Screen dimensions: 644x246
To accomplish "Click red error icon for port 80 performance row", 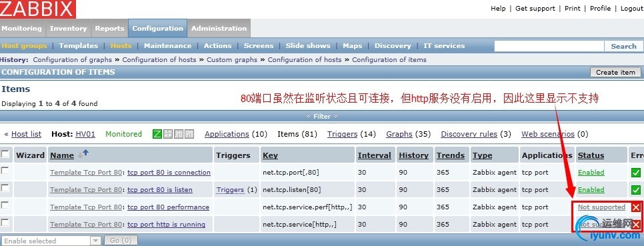I will [636, 207].
